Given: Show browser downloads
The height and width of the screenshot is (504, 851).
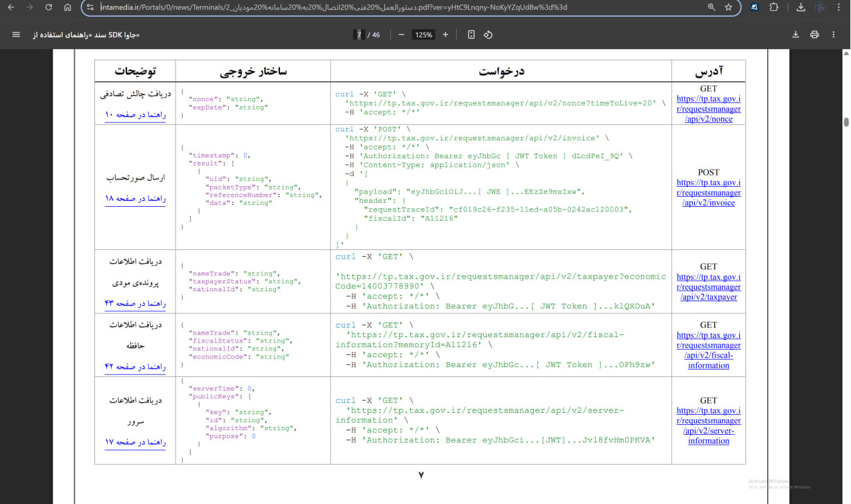Looking at the screenshot, I should coord(800,7).
